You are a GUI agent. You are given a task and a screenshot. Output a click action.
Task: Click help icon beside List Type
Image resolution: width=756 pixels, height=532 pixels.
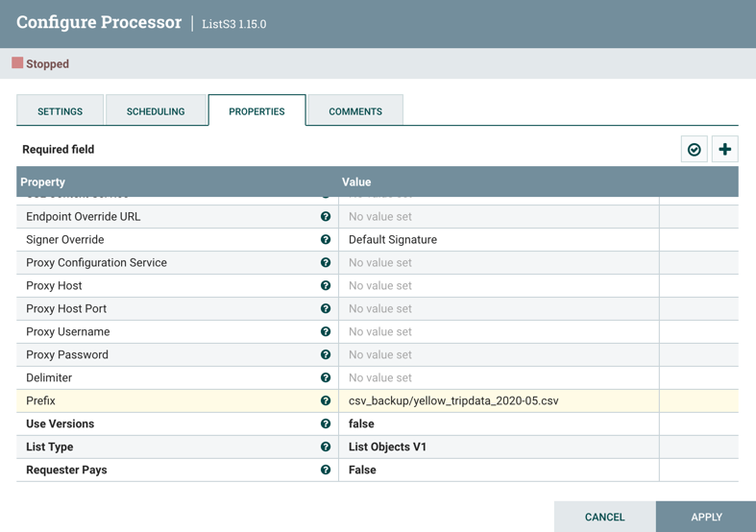tap(326, 447)
